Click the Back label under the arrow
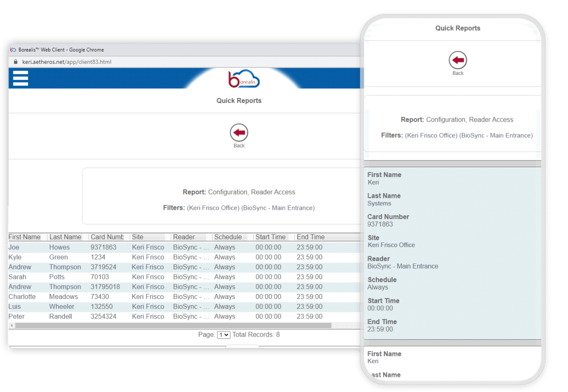Image resolution: width=568 pixels, height=392 pixels. click(239, 145)
